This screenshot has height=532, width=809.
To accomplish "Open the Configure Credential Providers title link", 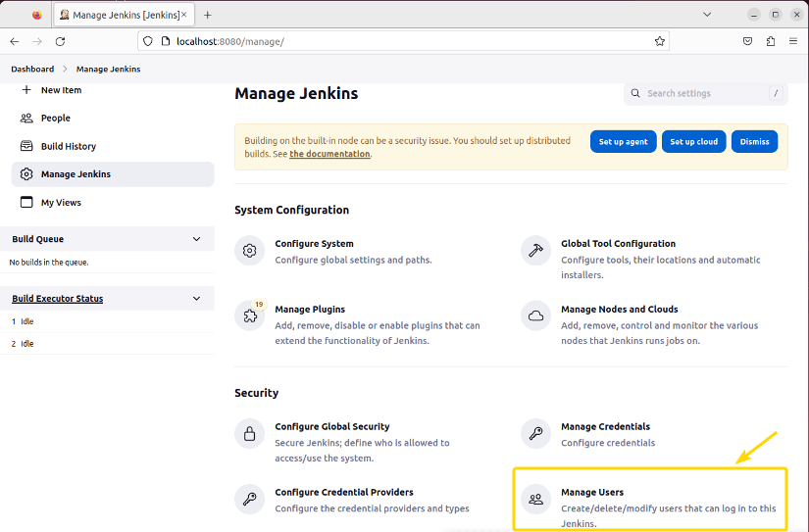I will click(x=344, y=492).
